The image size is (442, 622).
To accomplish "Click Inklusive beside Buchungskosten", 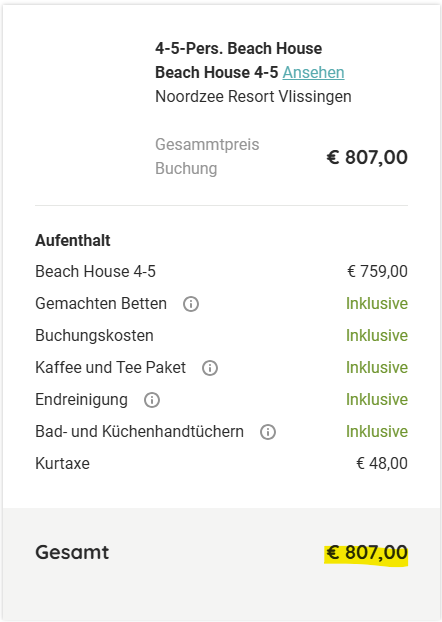I will point(377,336).
